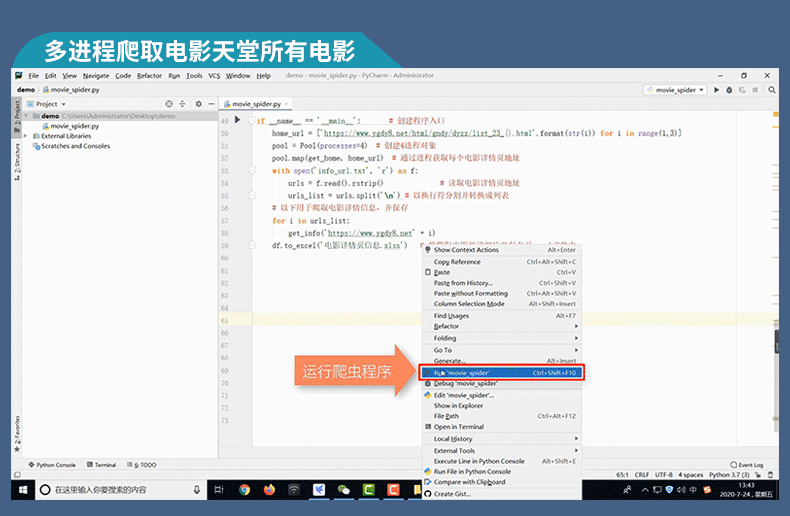Open the External Tools submenu
This screenshot has height=516, width=790.
click(501, 450)
